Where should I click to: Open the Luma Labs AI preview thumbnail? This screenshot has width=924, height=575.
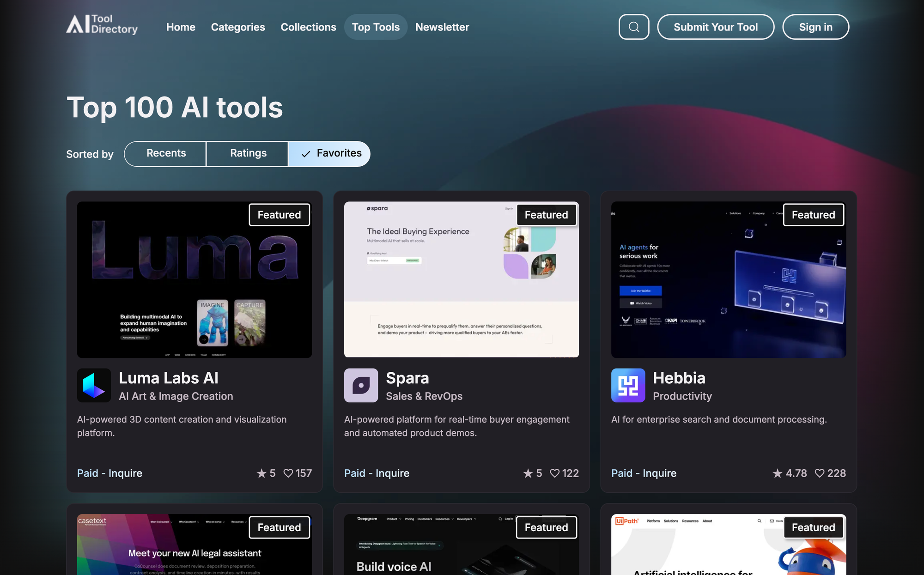[x=195, y=280]
